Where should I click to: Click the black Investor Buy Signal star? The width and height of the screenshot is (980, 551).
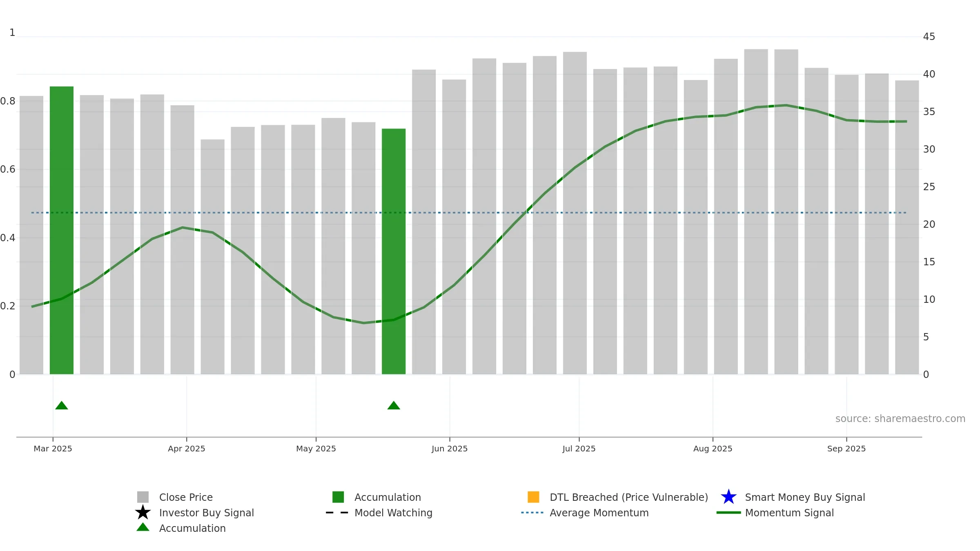point(143,513)
